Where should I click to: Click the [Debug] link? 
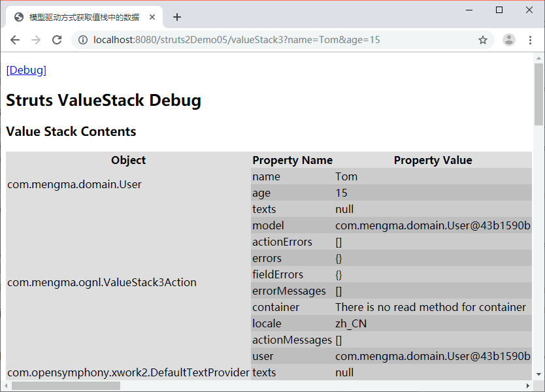[x=26, y=70]
